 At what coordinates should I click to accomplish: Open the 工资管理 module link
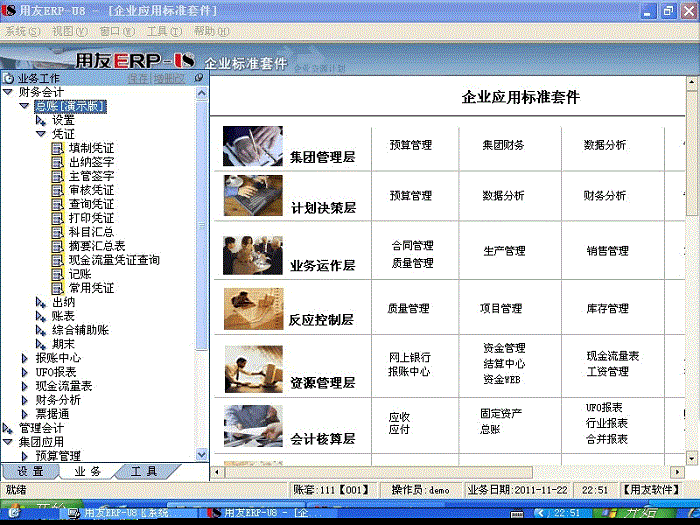[608, 371]
